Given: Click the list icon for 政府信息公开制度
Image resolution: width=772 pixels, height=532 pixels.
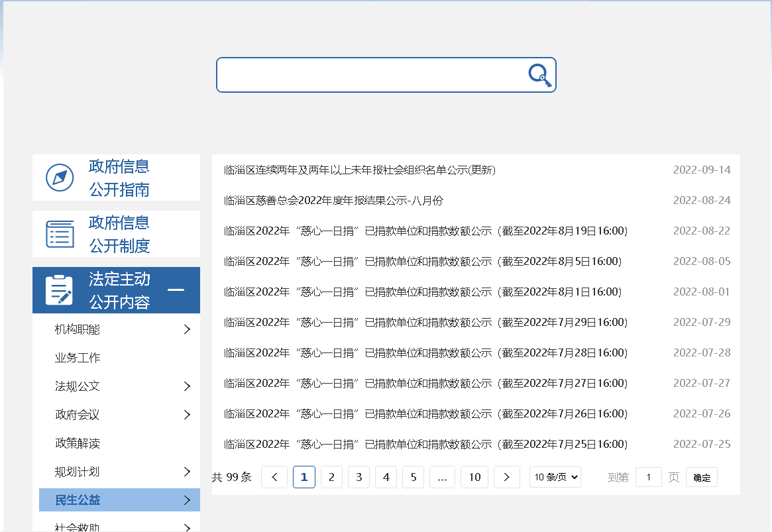Looking at the screenshot, I should pos(60,234).
